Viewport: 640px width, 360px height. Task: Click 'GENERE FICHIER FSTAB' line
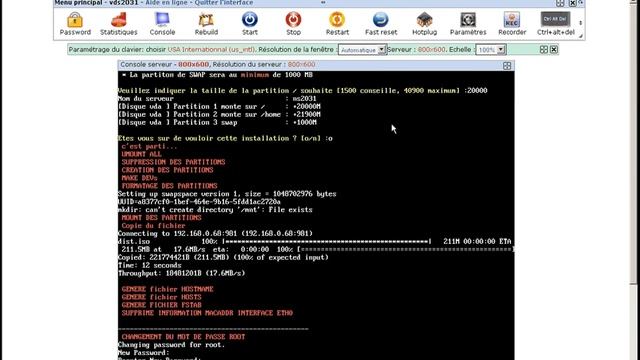[x=162, y=305]
